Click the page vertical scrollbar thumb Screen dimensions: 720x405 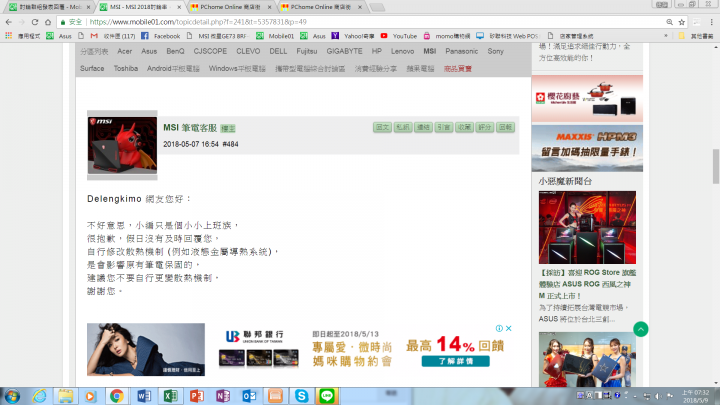(x=716, y=166)
